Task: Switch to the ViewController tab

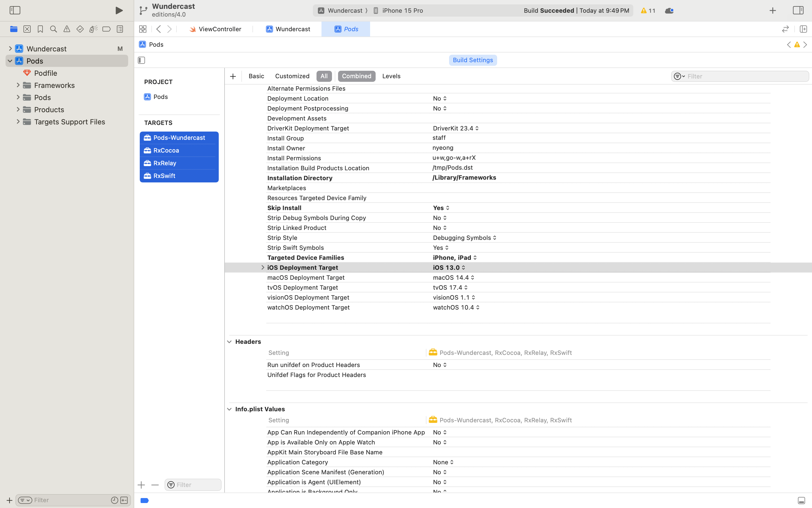Action: click(x=215, y=29)
